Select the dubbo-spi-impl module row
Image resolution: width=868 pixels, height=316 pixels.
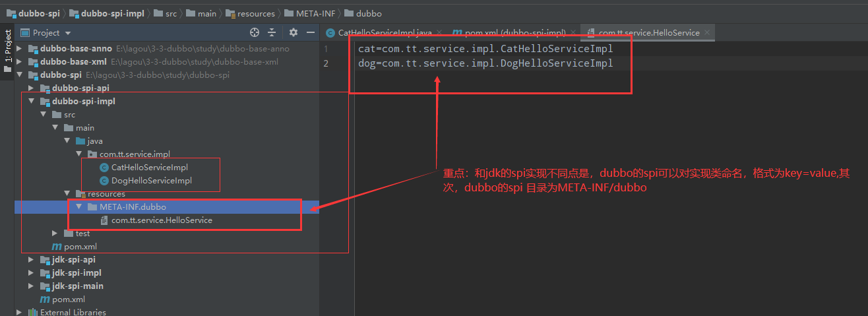[167, 102]
